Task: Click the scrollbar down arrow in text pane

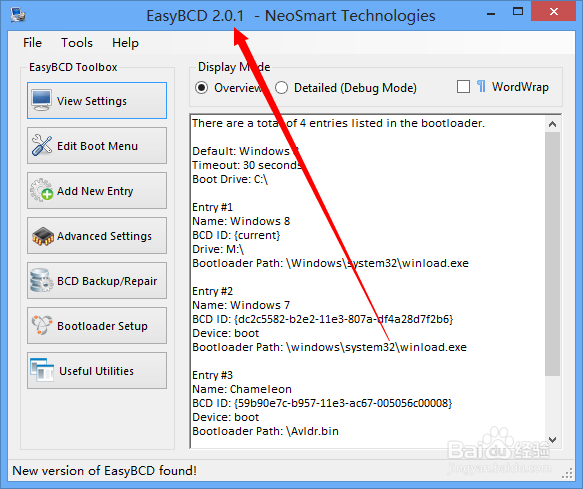Action: pyautogui.click(x=553, y=440)
